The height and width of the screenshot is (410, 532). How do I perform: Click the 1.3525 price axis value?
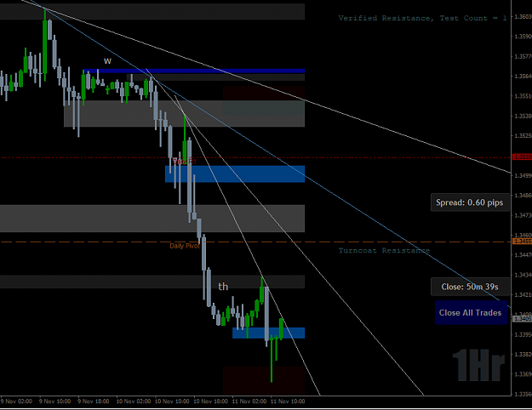tap(523, 135)
